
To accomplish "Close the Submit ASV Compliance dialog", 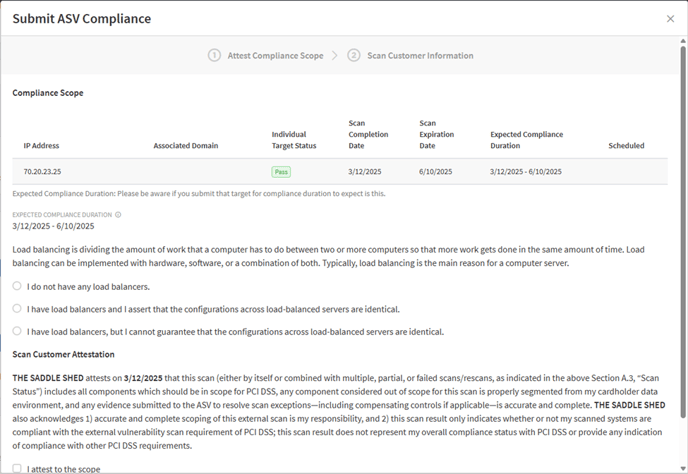I will coord(670,19).
